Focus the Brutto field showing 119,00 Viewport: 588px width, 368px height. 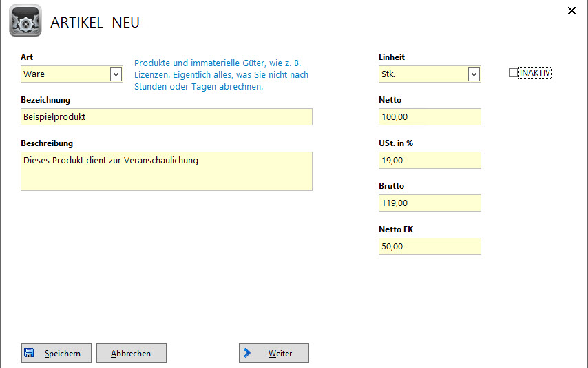click(430, 203)
